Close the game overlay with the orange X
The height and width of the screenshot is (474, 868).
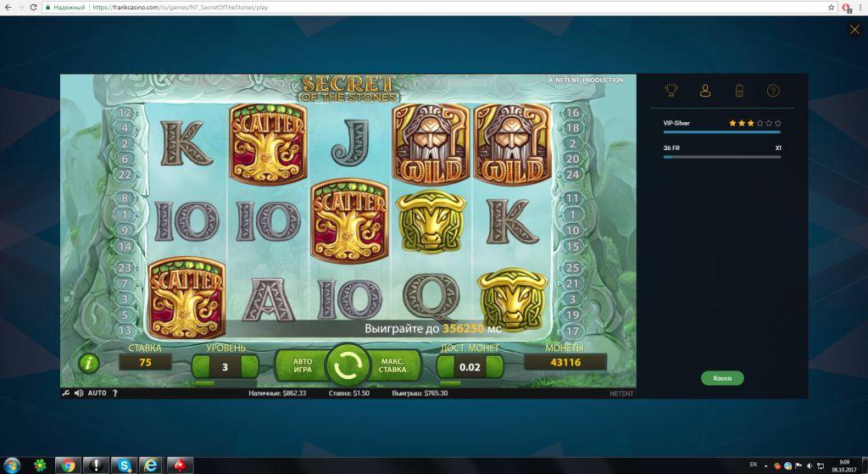[x=854, y=30]
